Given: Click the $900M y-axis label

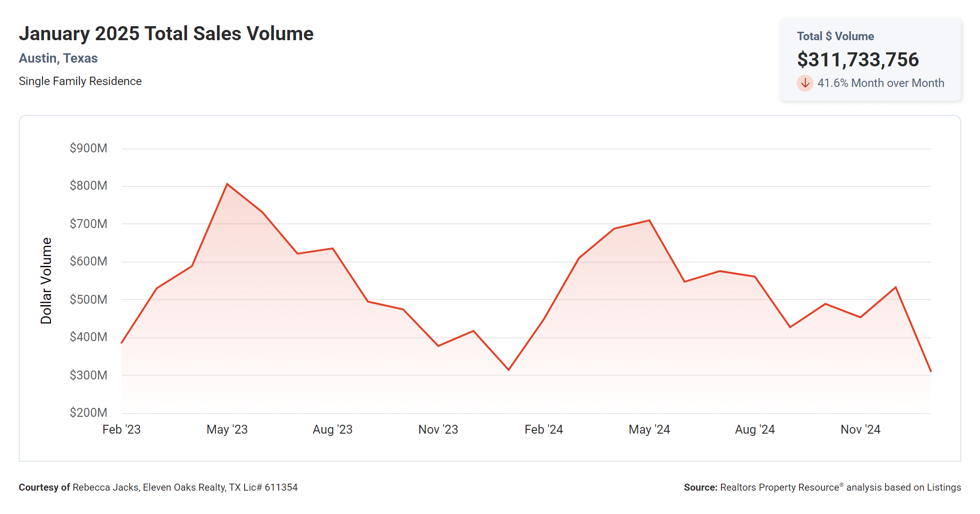Looking at the screenshot, I should tap(88, 148).
